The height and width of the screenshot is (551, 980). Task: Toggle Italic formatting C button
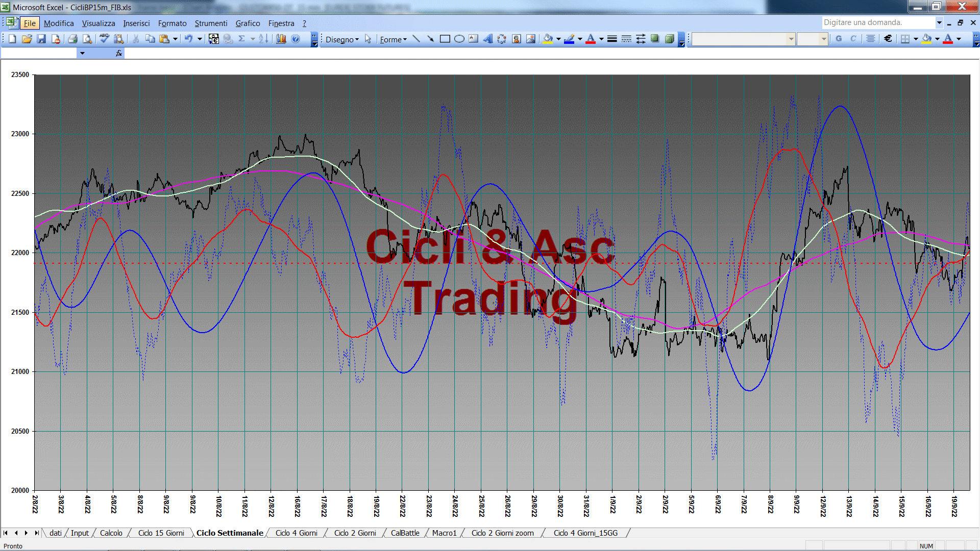(853, 39)
